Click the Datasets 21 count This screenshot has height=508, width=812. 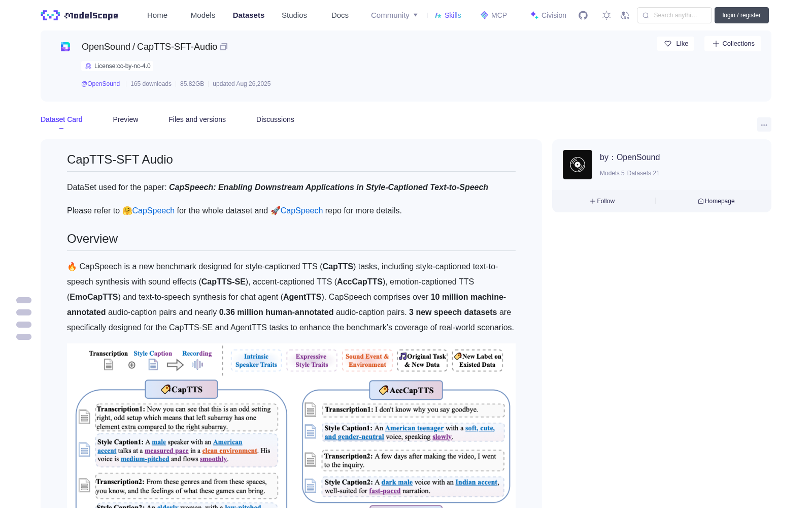click(x=644, y=173)
